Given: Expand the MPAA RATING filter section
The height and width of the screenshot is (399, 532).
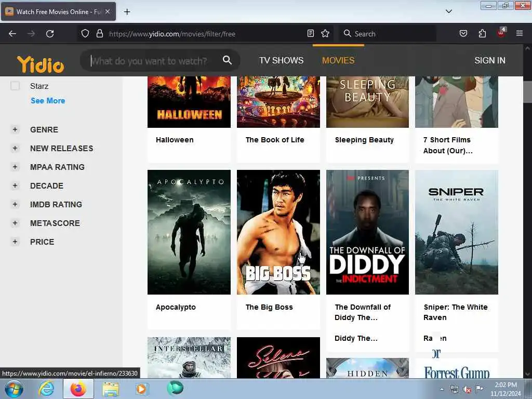Looking at the screenshot, I should pyautogui.click(x=15, y=167).
